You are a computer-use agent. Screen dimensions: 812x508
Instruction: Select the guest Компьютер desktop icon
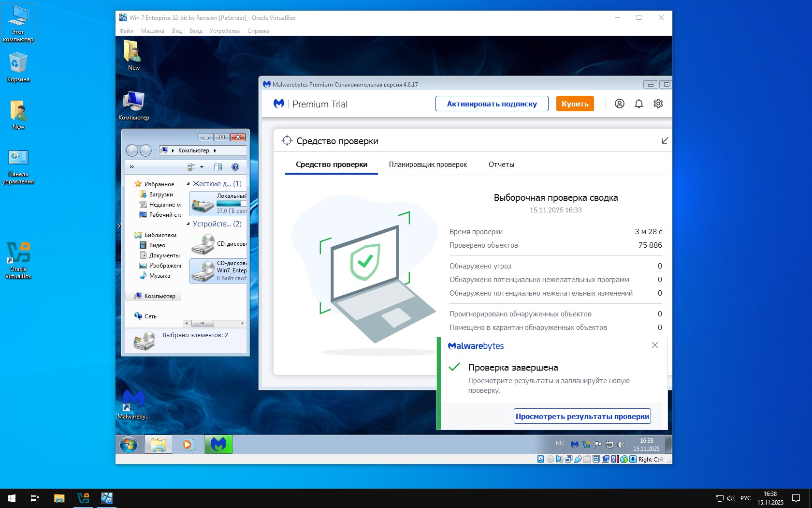(134, 106)
